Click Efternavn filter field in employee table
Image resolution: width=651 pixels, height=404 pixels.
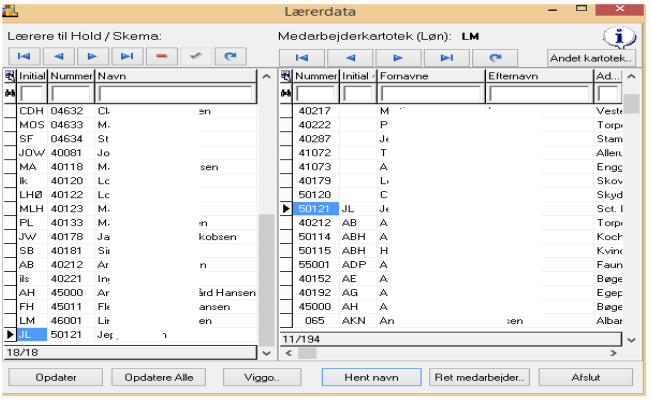pyautogui.click(x=539, y=94)
